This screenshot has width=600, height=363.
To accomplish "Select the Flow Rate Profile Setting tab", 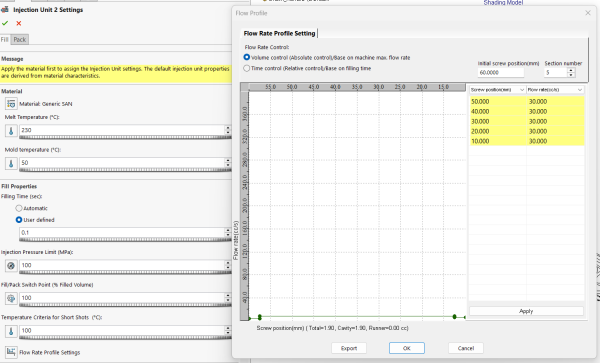I will tap(279, 33).
